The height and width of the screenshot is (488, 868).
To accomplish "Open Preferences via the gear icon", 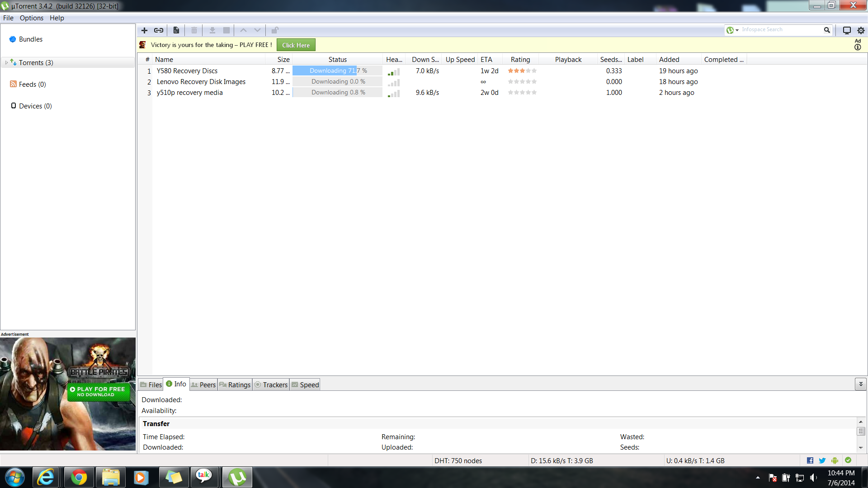I will [861, 30].
